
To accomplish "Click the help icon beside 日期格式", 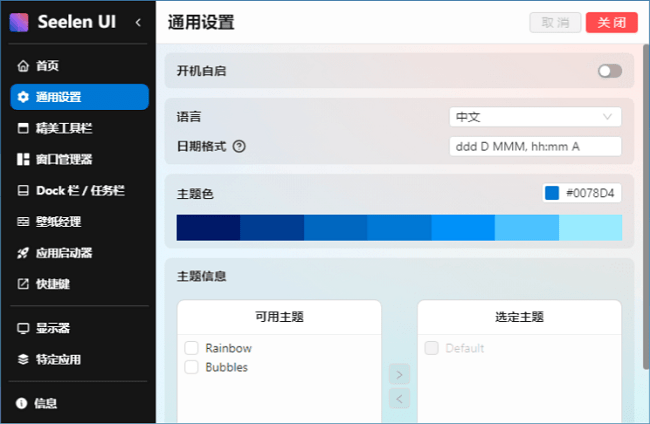I will click(239, 147).
